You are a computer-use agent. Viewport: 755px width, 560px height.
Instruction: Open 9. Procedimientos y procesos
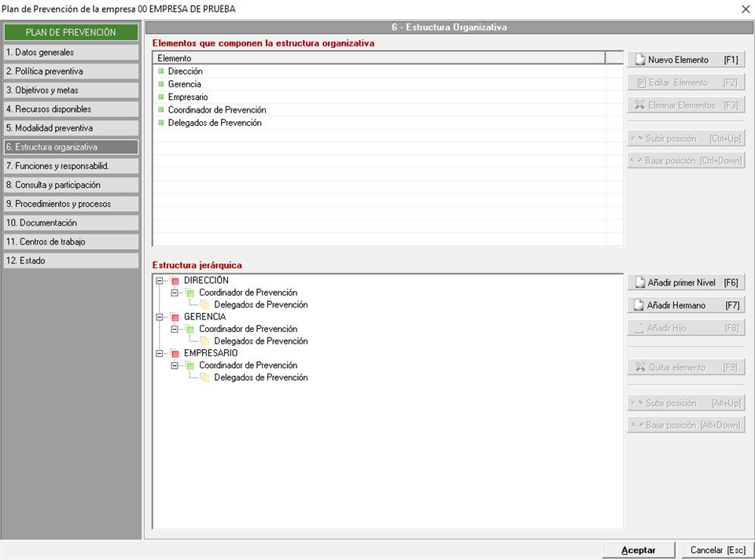pos(72,204)
